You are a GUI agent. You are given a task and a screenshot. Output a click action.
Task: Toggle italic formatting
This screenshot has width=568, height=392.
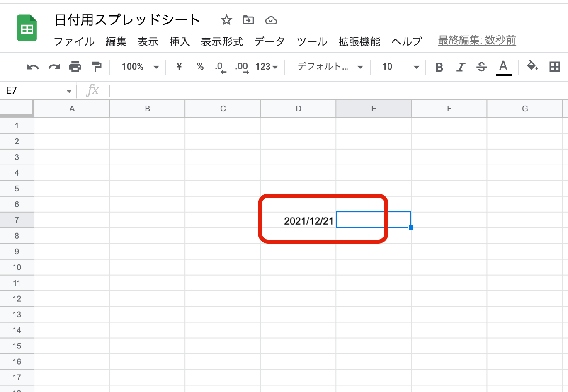[x=461, y=67]
